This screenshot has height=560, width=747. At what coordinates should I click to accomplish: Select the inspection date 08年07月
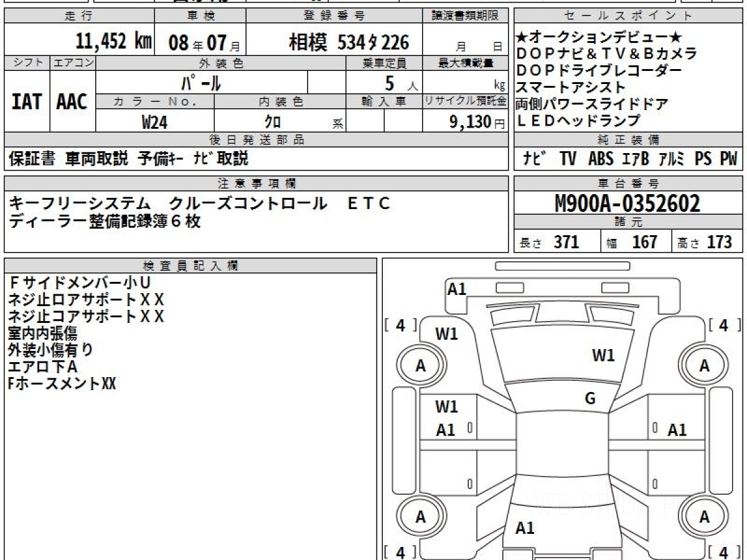(x=204, y=43)
